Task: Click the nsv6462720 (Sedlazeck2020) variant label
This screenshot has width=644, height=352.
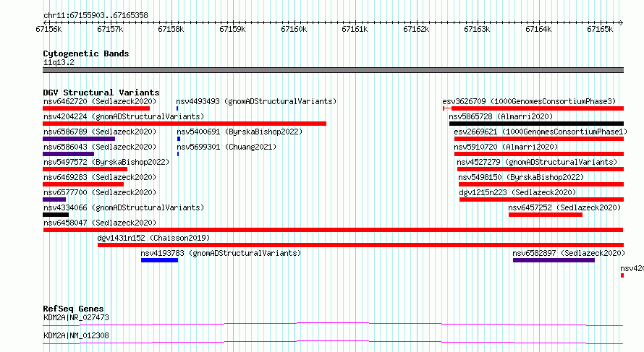Action: [x=100, y=101]
